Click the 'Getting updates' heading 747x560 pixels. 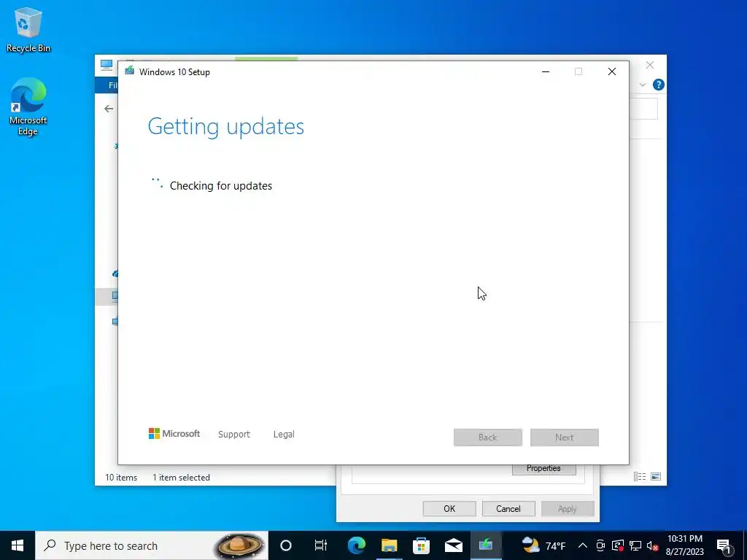click(x=226, y=127)
